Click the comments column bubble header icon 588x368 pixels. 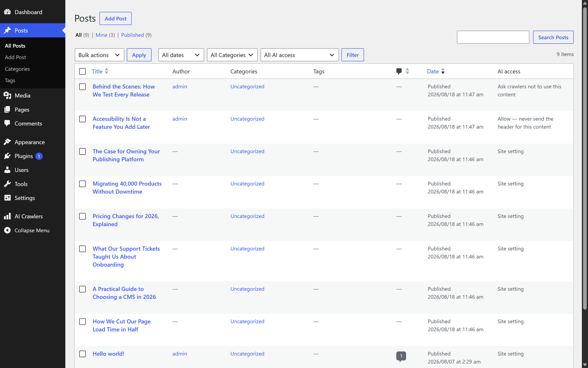(399, 71)
